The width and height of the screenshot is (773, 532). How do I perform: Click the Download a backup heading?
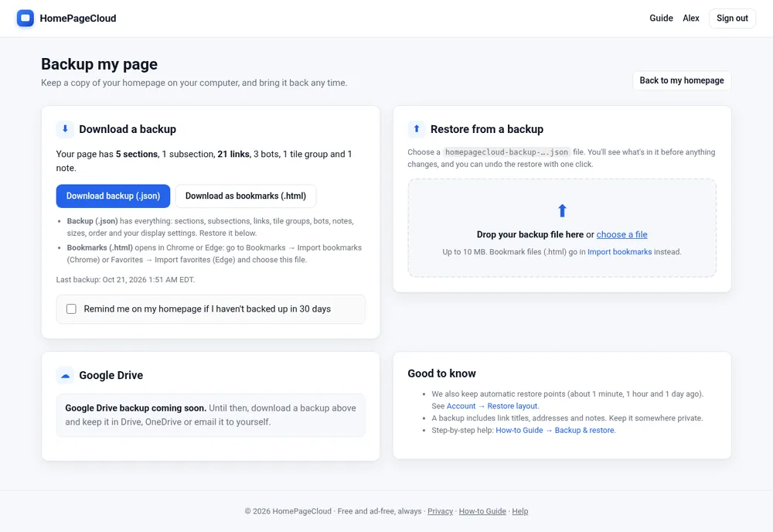point(128,129)
